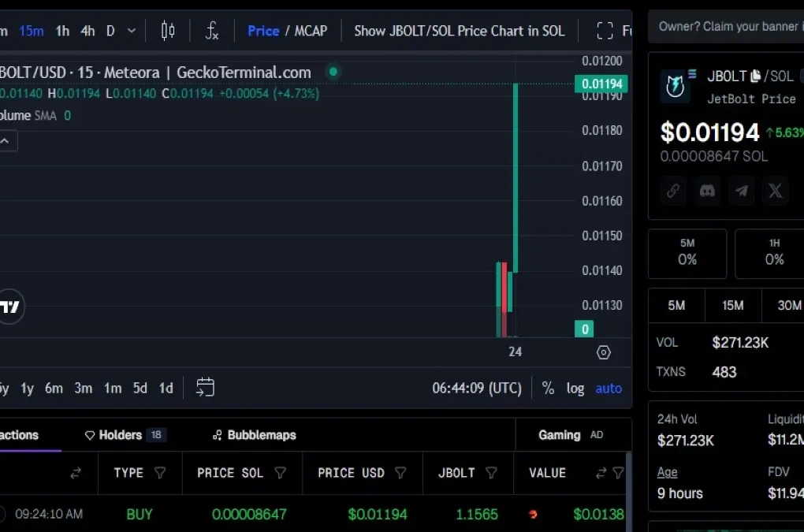Collapse the chart legend with chevron
The image size is (804, 532).
point(6,141)
